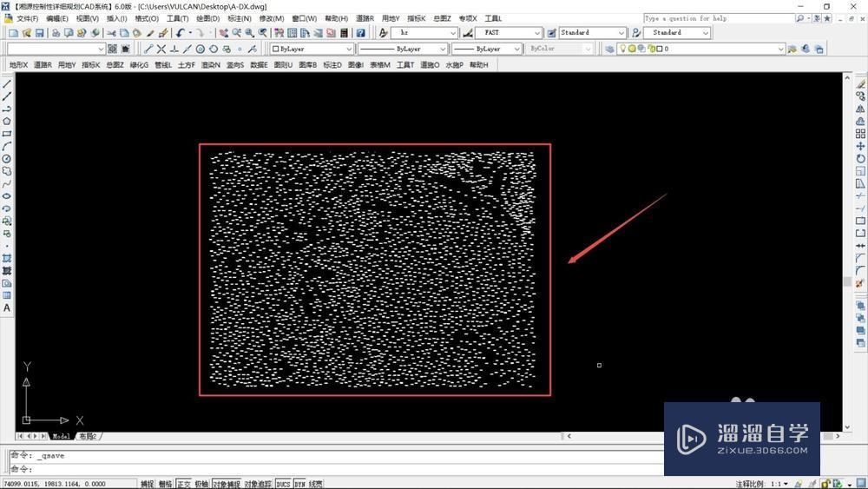Click 水施P in the custom toolbar

tap(455, 65)
